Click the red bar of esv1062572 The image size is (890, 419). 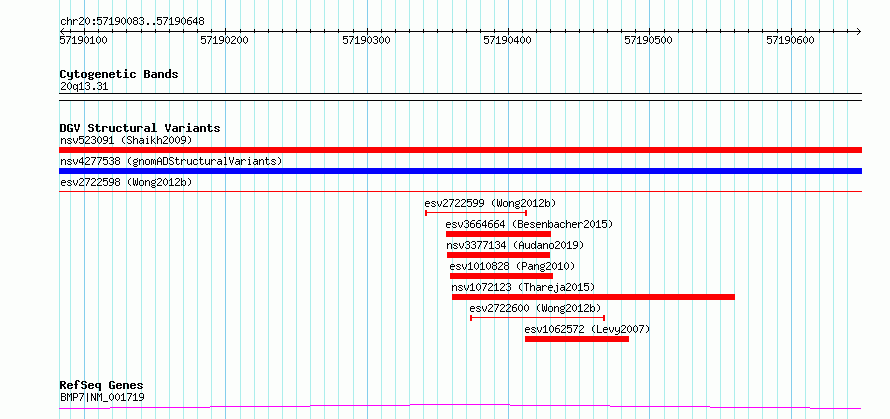tap(577, 339)
